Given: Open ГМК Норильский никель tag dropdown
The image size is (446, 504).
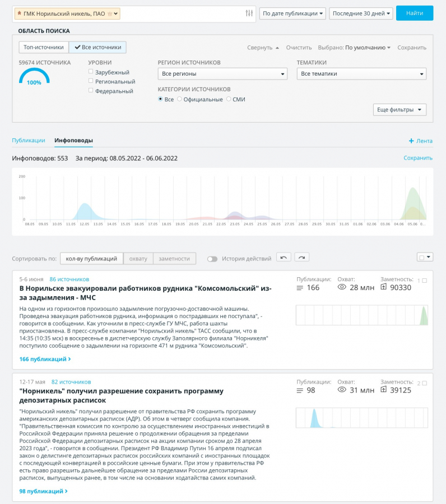Looking at the screenshot, I should coord(116,13).
